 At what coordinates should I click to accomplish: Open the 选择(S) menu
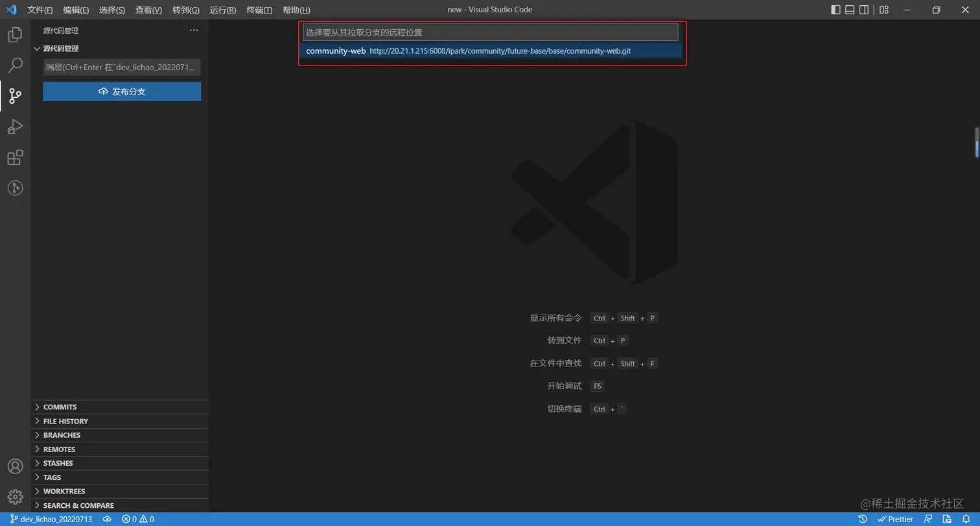112,10
